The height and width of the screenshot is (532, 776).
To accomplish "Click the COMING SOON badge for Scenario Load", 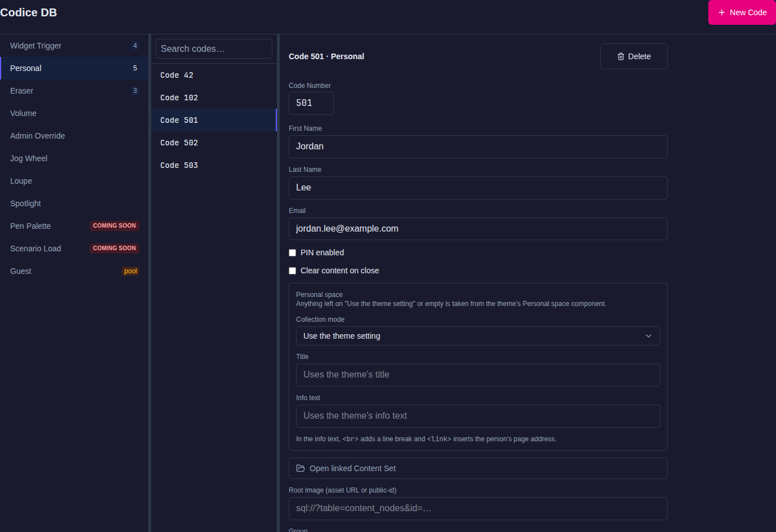I will click(x=114, y=248).
